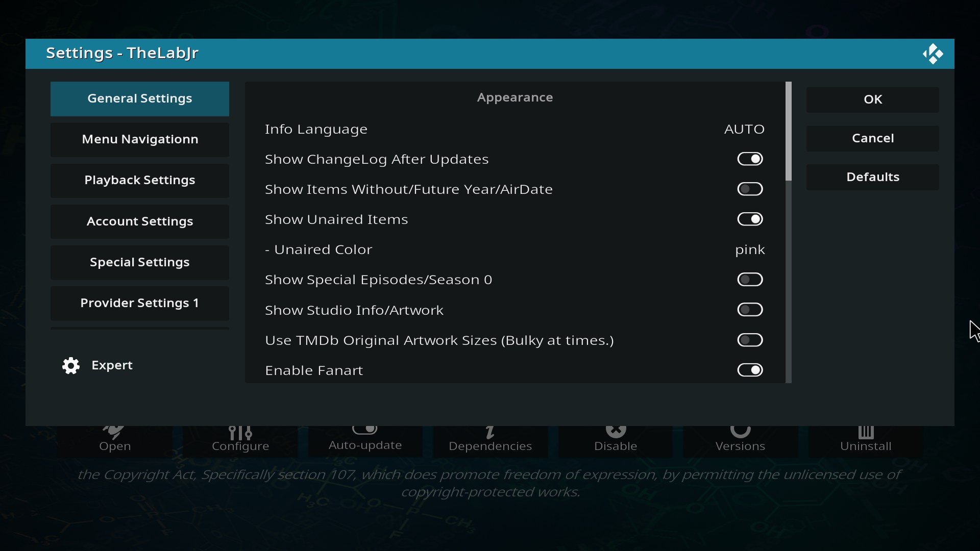980x551 pixels.
Task: Disable Enable Fanart
Action: tap(750, 370)
